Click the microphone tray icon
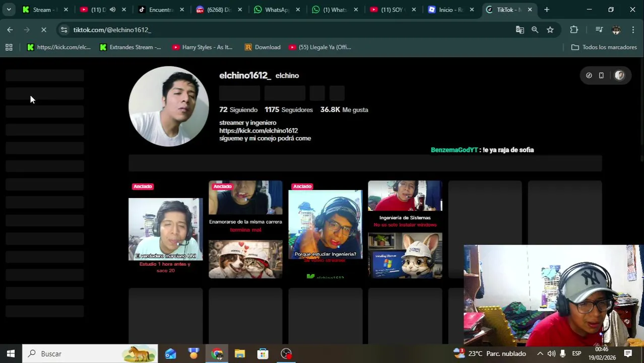 (x=563, y=354)
